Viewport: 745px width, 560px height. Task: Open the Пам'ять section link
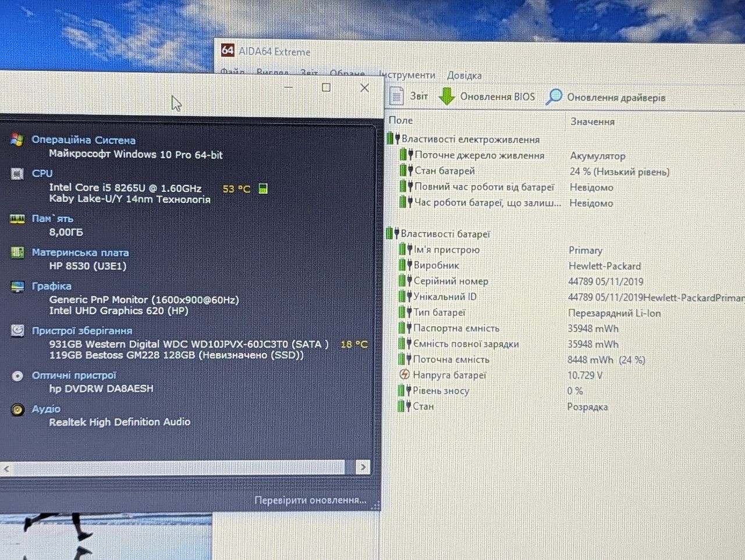[x=52, y=219]
